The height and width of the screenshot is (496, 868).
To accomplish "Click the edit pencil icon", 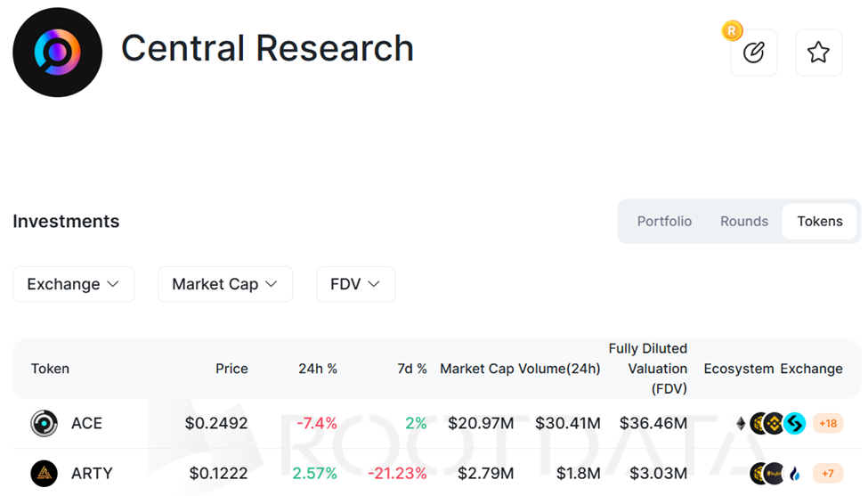I will coord(753,53).
